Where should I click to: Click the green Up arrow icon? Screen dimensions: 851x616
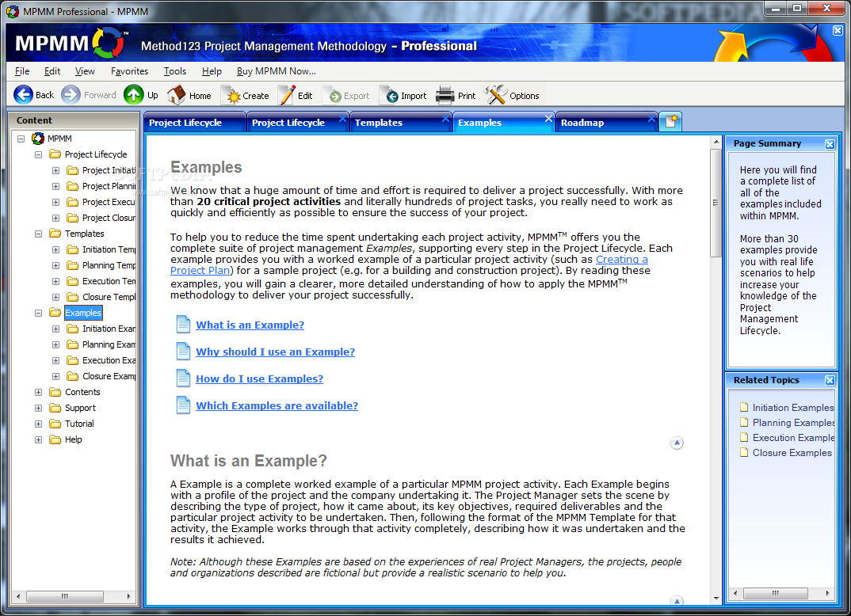133,95
